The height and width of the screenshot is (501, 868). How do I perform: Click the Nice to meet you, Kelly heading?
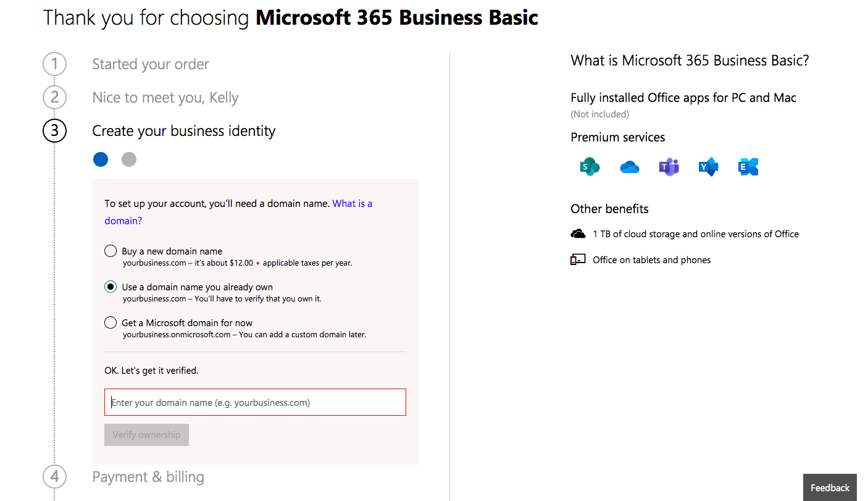165,98
